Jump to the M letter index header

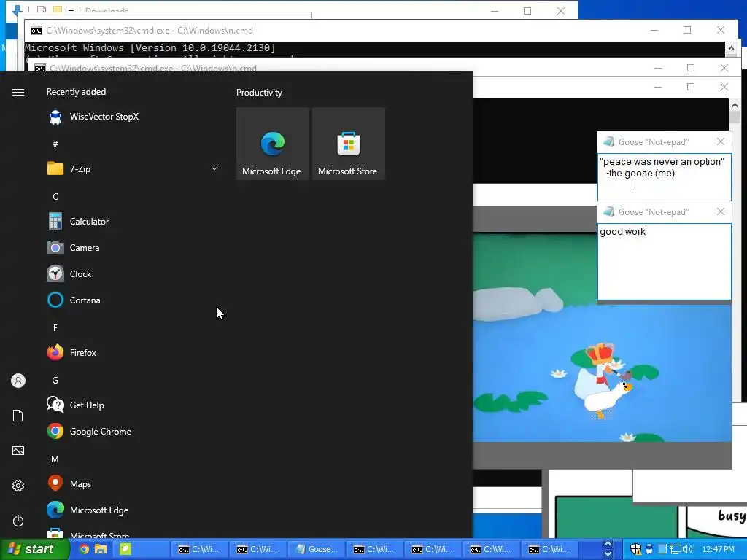(55, 459)
